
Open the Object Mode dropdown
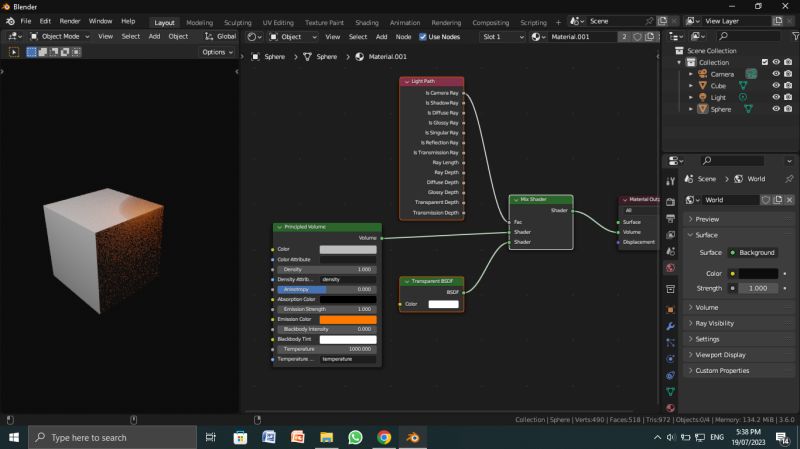pyautogui.click(x=59, y=36)
